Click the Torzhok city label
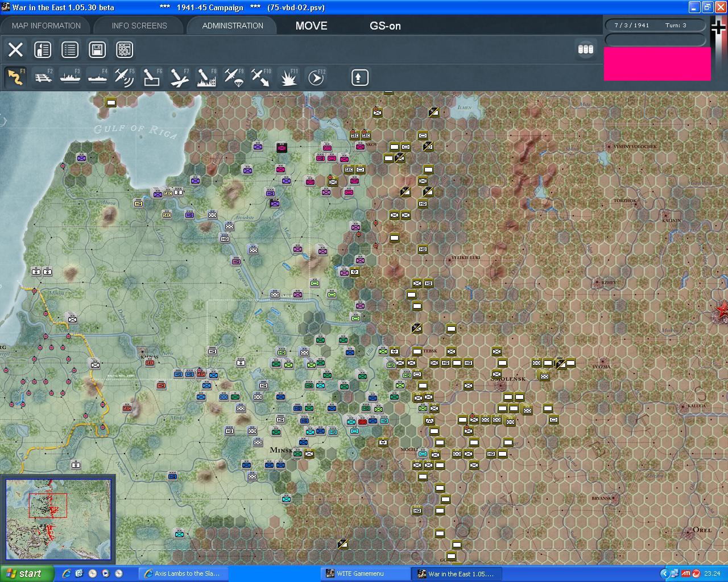Viewport: 728px width, 582px height. (624, 201)
